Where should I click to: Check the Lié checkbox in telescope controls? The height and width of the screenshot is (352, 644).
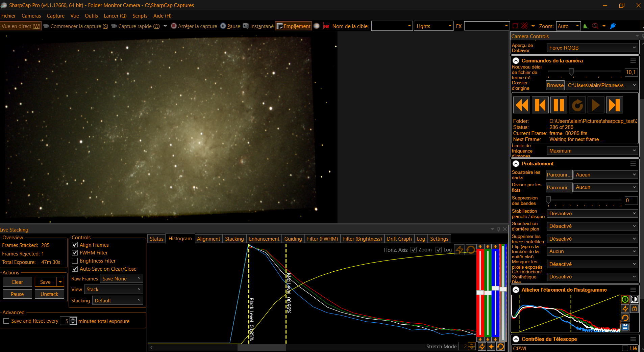tap(625, 348)
